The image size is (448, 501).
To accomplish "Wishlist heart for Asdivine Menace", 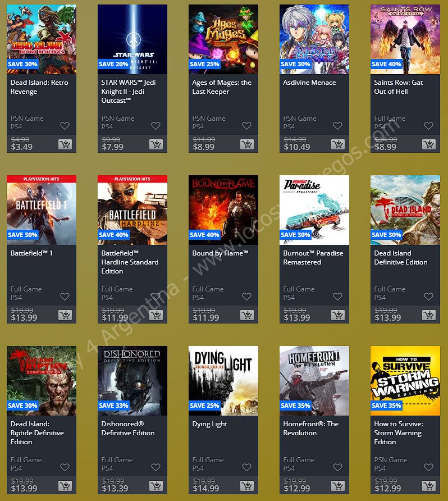I will pyautogui.click(x=337, y=126).
